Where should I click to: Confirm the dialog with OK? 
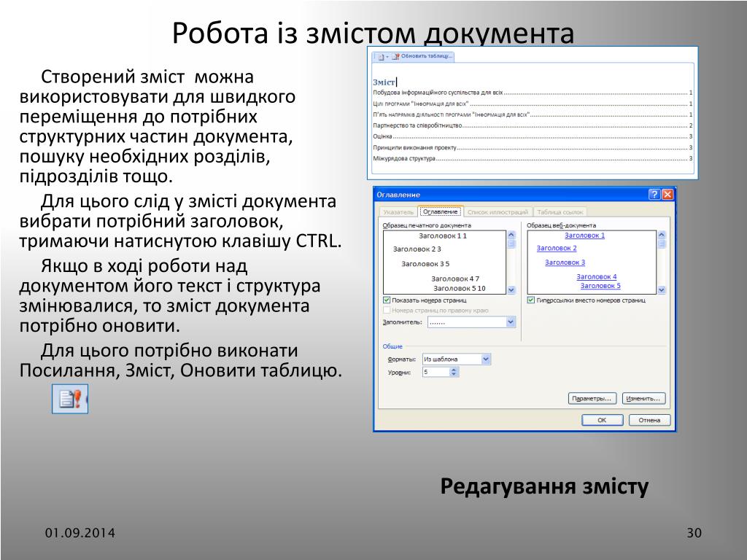point(602,420)
